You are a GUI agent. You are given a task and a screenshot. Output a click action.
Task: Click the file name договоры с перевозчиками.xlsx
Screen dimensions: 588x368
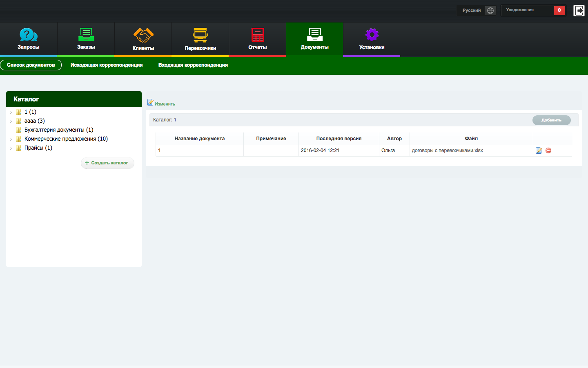(448, 150)
